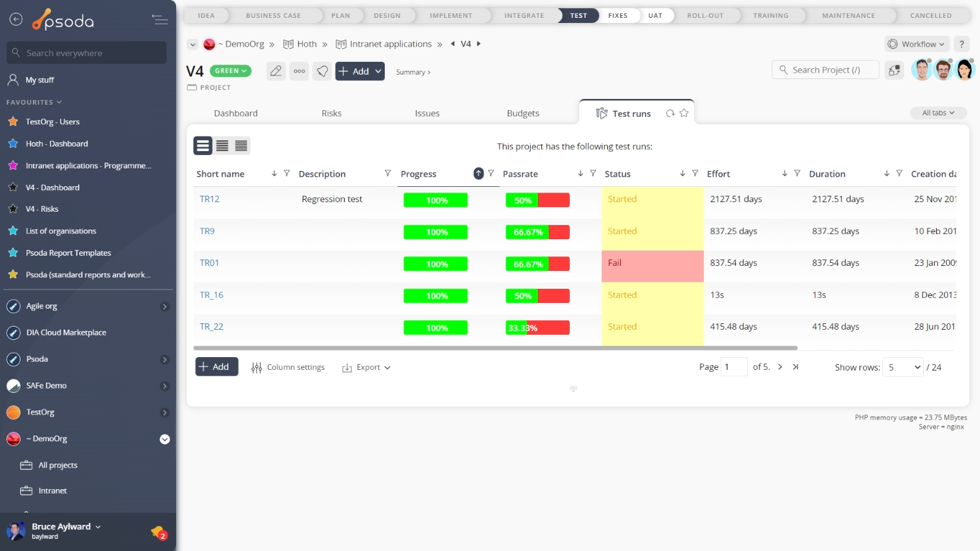The image size is (980, 551).
Task: Open Column settings
Action: pos(288,367)
